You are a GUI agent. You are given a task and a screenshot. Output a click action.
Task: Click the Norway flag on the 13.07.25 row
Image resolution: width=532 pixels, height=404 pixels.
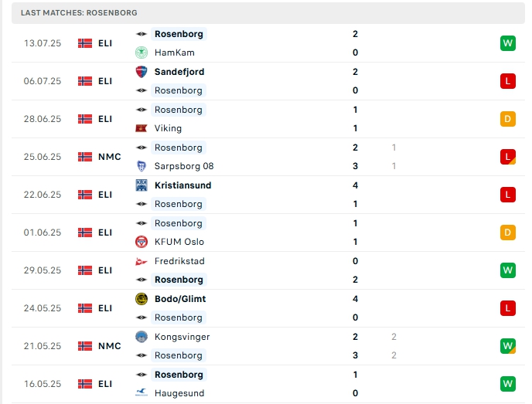(85, 43)
